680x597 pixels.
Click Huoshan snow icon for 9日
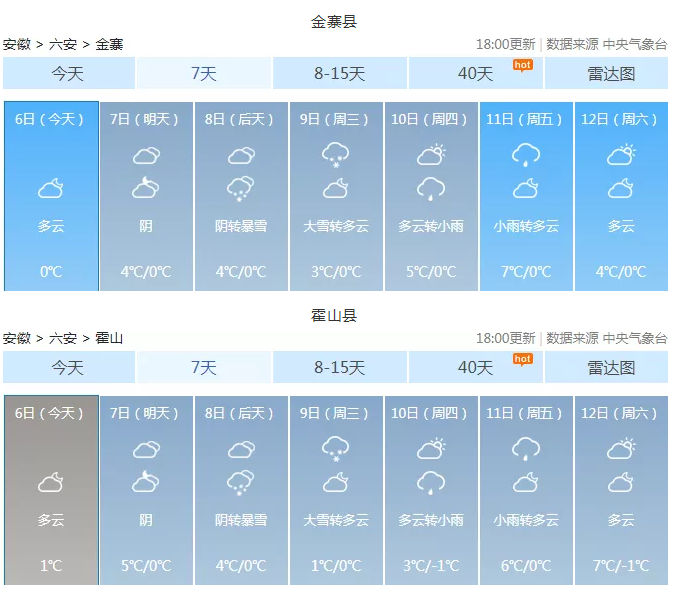pos(335,449)
